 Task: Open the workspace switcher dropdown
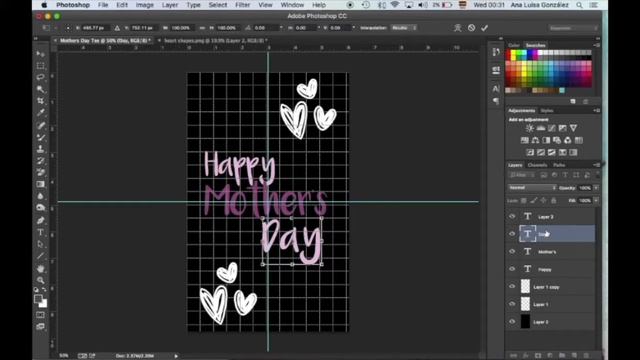click(x=573, y=28)
